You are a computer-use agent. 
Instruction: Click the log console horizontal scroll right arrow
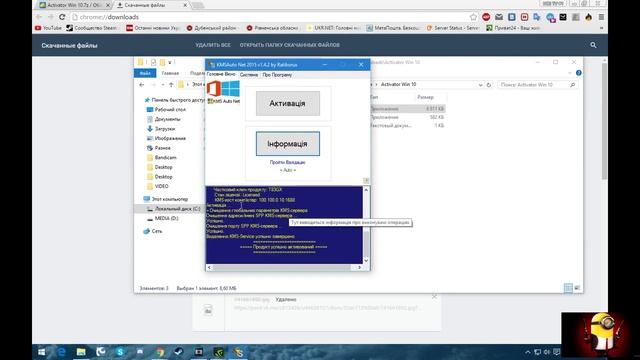pyautogui.click(x=360, y=267)
